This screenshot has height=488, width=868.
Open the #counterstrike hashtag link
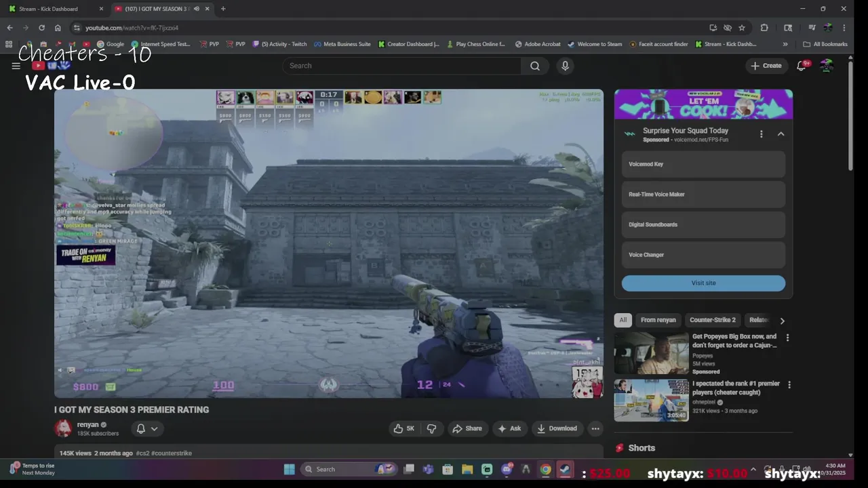point(172,453)
